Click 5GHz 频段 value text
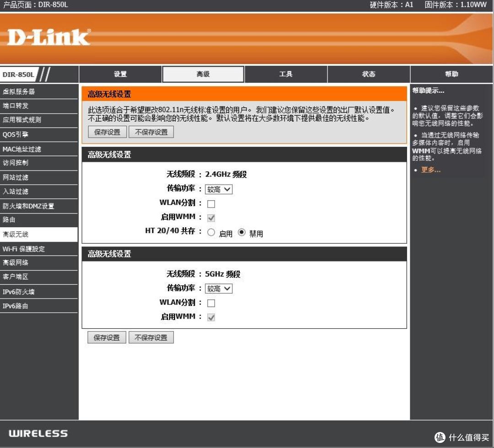The image size is (494, 448). (223, 274)
